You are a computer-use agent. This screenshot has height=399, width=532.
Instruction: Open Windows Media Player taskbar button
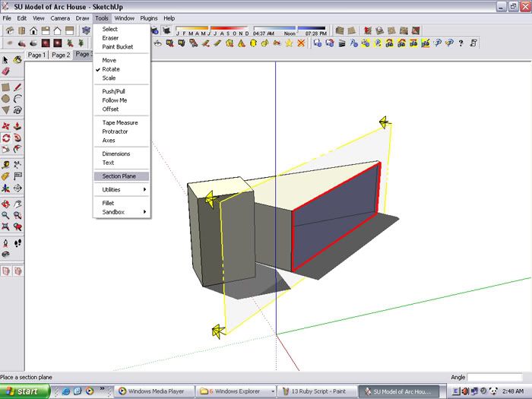(155, 391)
